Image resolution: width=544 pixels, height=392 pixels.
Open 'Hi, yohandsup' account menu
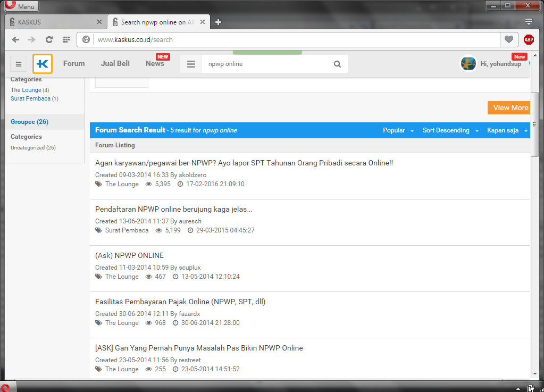pyautogui.click(x=500, y=64)
